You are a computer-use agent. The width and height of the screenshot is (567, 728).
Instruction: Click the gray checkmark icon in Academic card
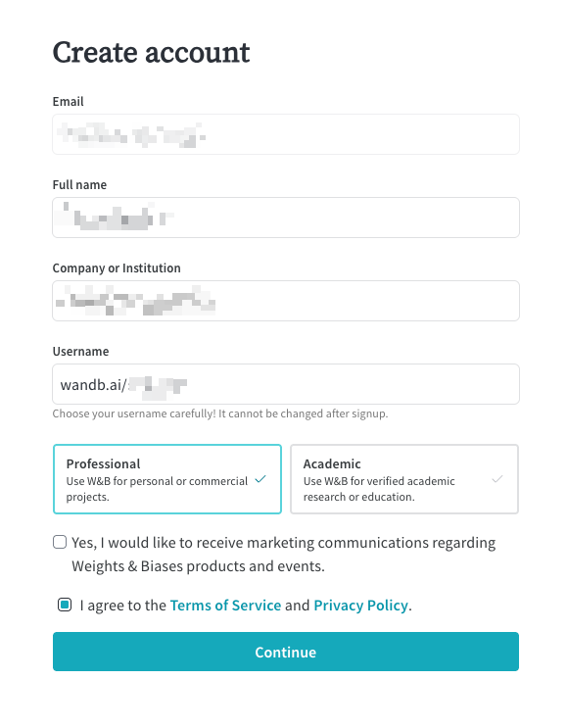click(x=497, y=479)
